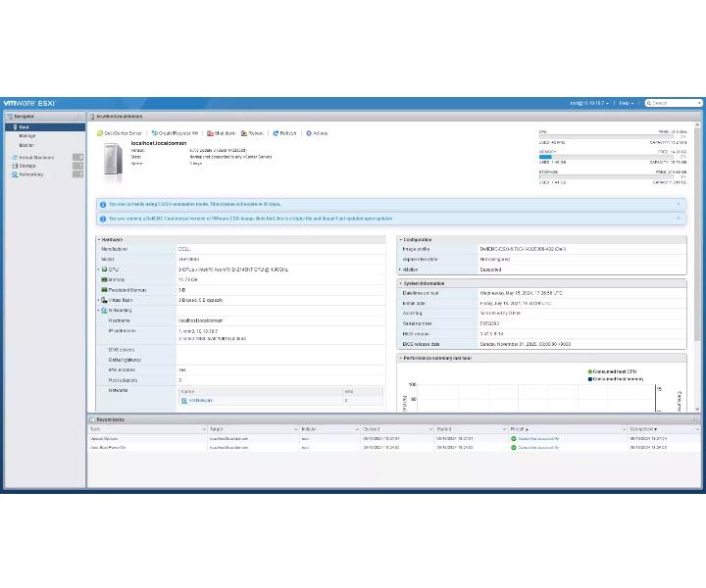Open Networking in the Navigator
The width and height of the screenshot is (706, 588).
(31, 173)
